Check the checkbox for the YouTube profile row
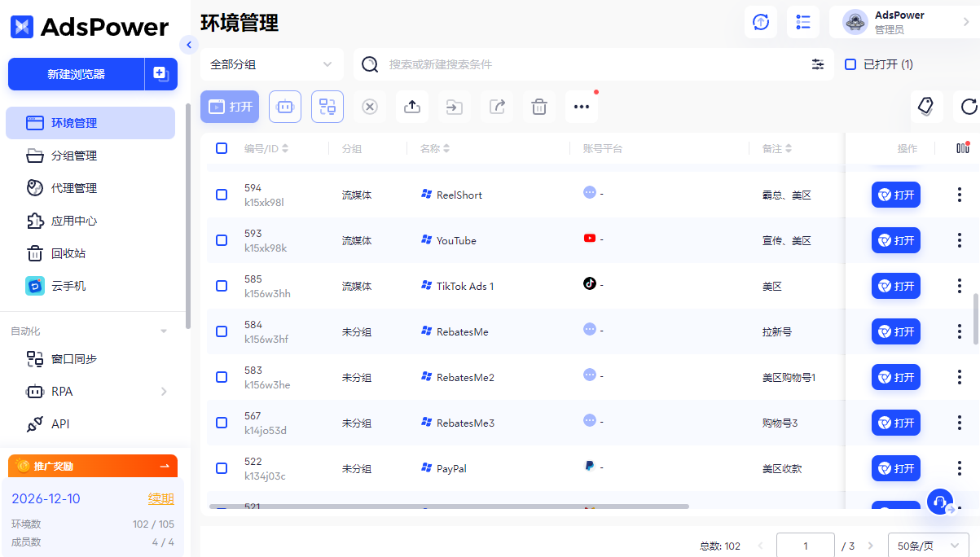The width and height of the screenshot is (980, 557). tap(222, 240)
